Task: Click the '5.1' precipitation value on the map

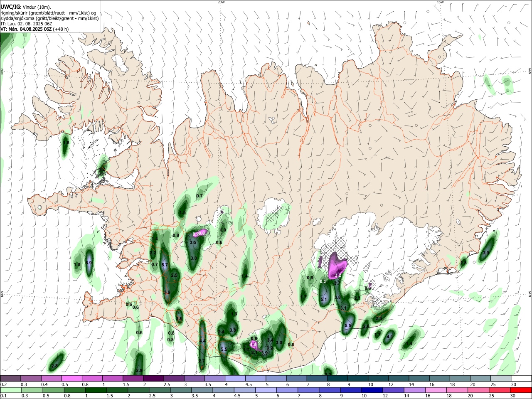Action: click(x=324, y=299)
